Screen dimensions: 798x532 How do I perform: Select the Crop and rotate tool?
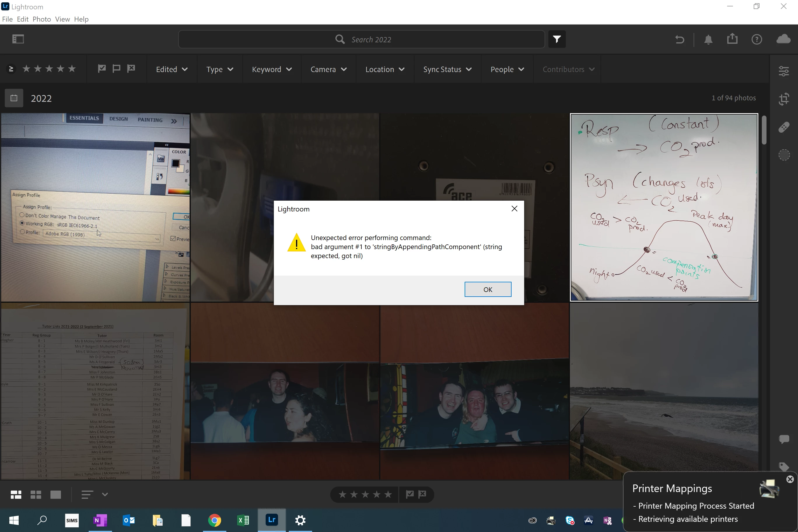pyautogui.click(x=784, y=99)
